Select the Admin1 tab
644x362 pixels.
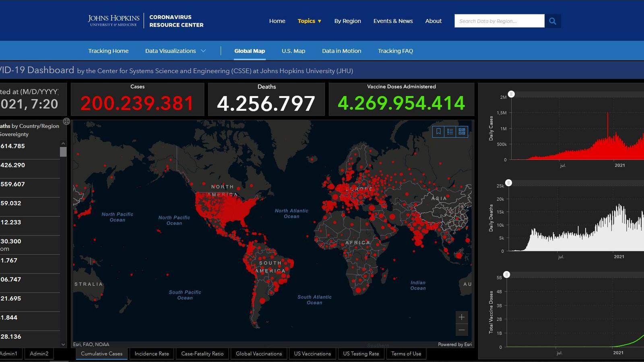coord(11,354)
